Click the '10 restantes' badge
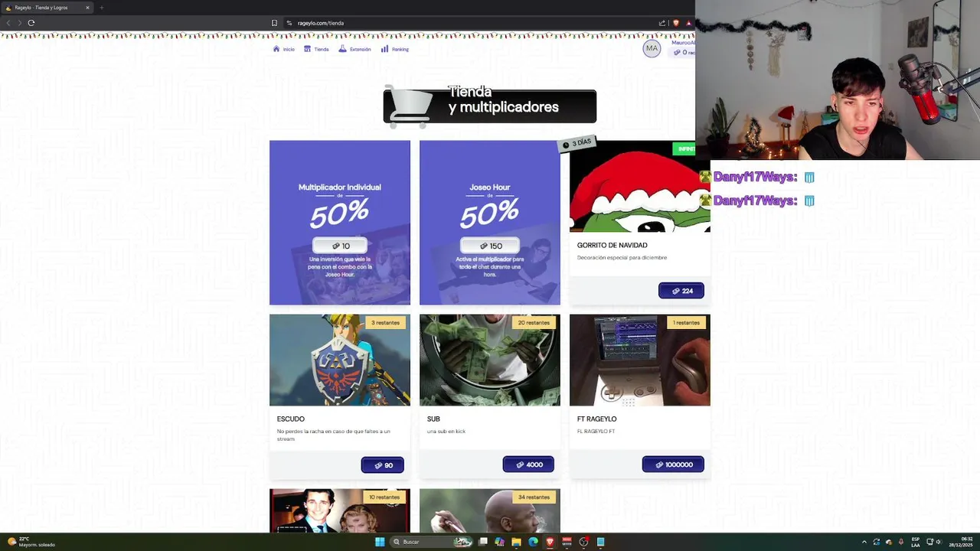 tap(384, 497)
